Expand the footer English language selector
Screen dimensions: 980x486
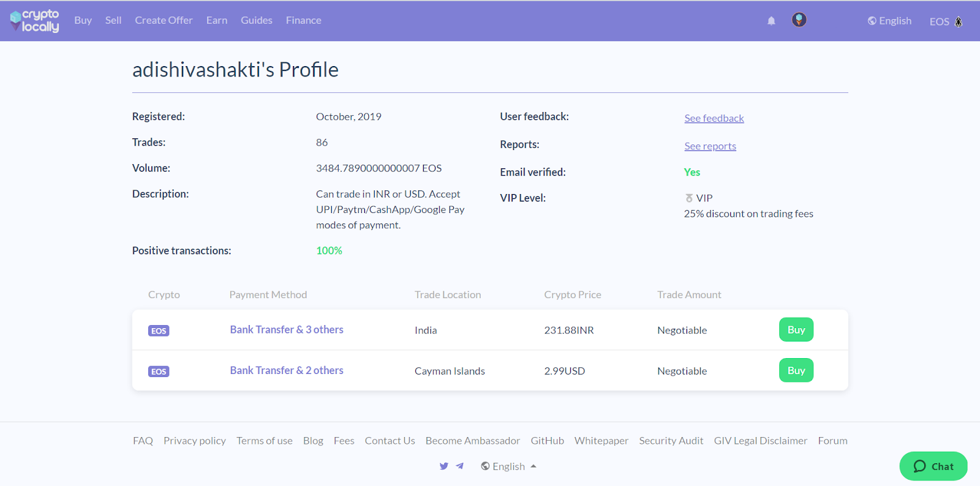tap(508, 466)
